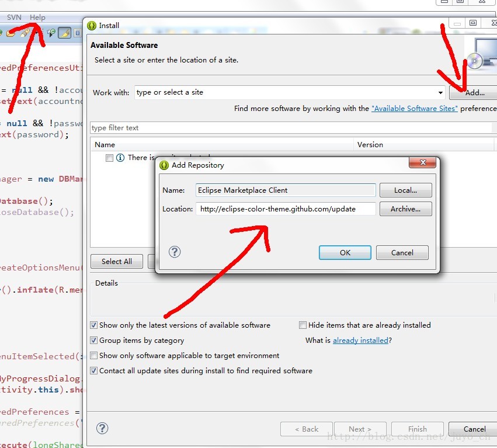Click the Finish wizard button
The width and height of the screenshot is (497, 448).
417,429
